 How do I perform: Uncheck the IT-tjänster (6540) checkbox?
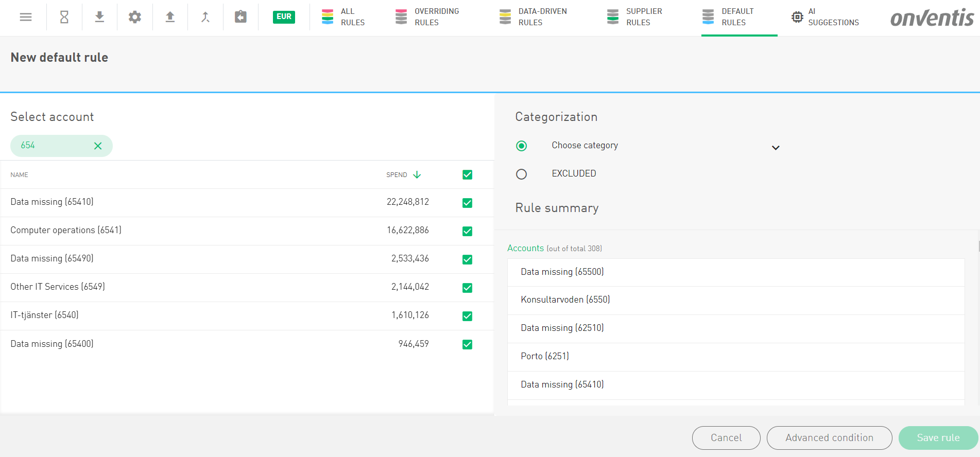467,316
